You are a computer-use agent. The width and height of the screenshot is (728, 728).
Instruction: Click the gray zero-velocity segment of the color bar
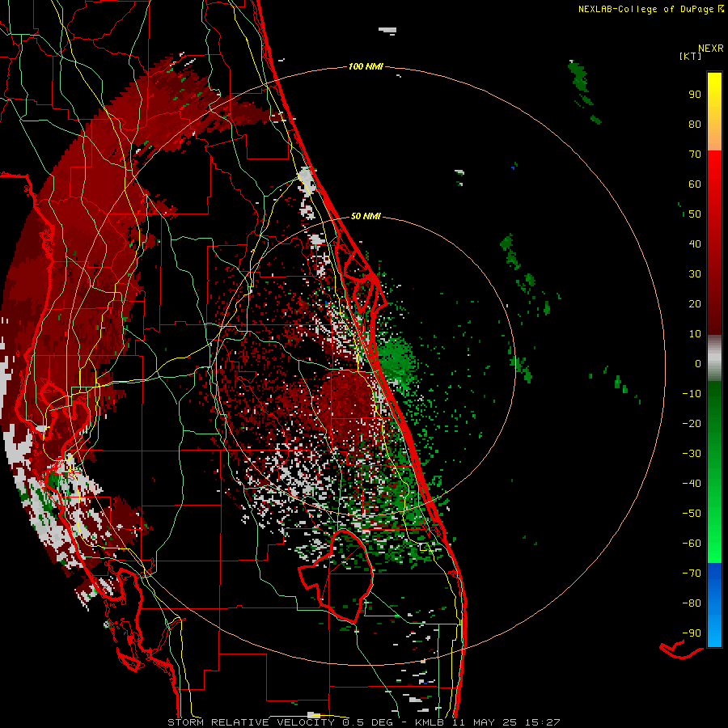[714, 358]
